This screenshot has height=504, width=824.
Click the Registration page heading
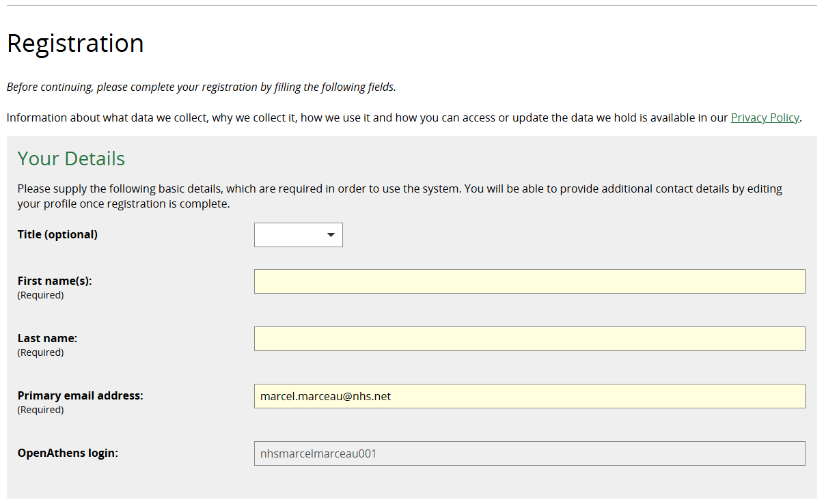pos(75,43)
